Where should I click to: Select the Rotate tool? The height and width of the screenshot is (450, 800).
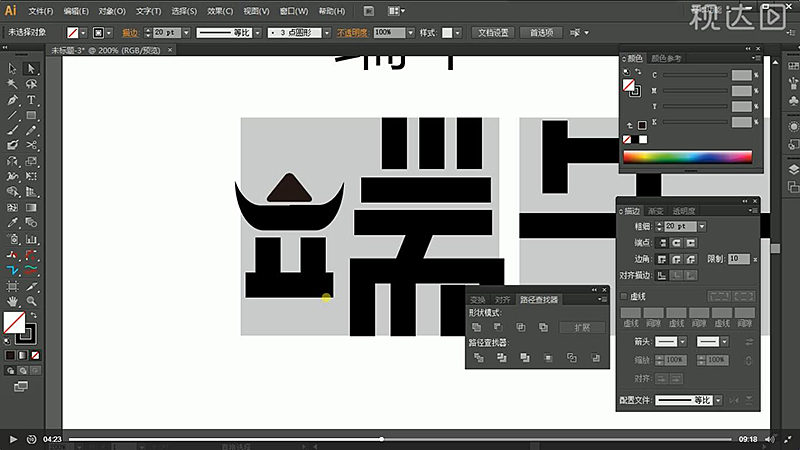pos(12,161)
